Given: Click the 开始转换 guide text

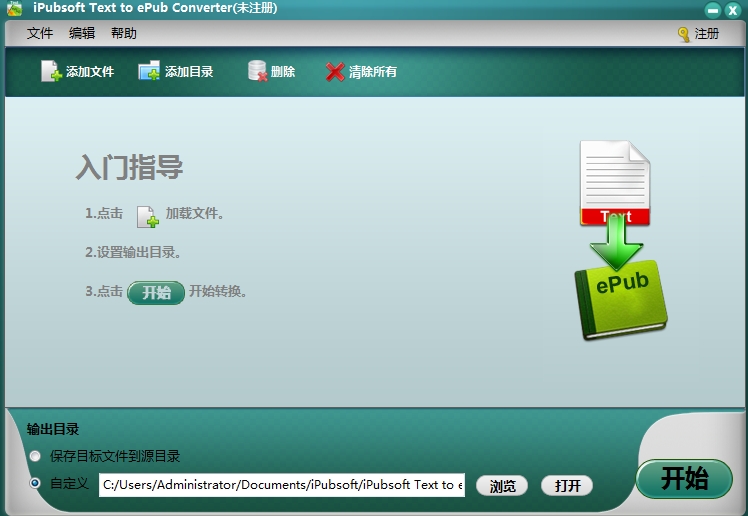Looking at the screenshot, I should click(218, 291).
